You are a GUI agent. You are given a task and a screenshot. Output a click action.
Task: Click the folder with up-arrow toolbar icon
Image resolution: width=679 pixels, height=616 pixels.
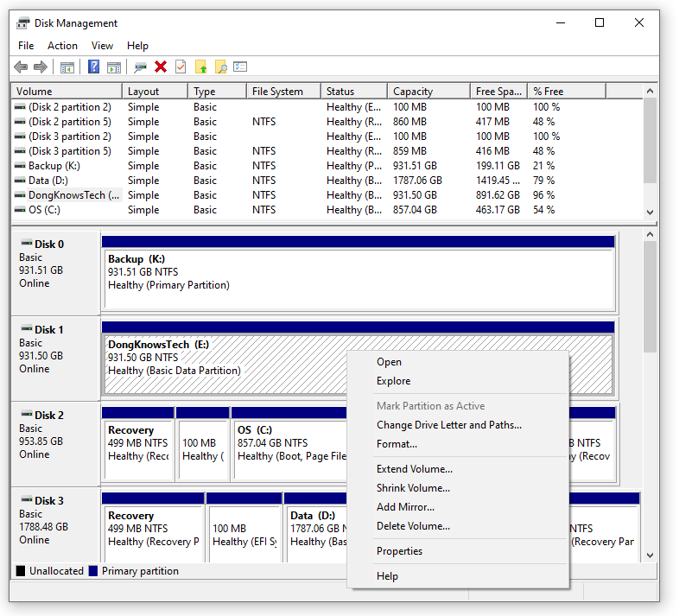(200, 67)
